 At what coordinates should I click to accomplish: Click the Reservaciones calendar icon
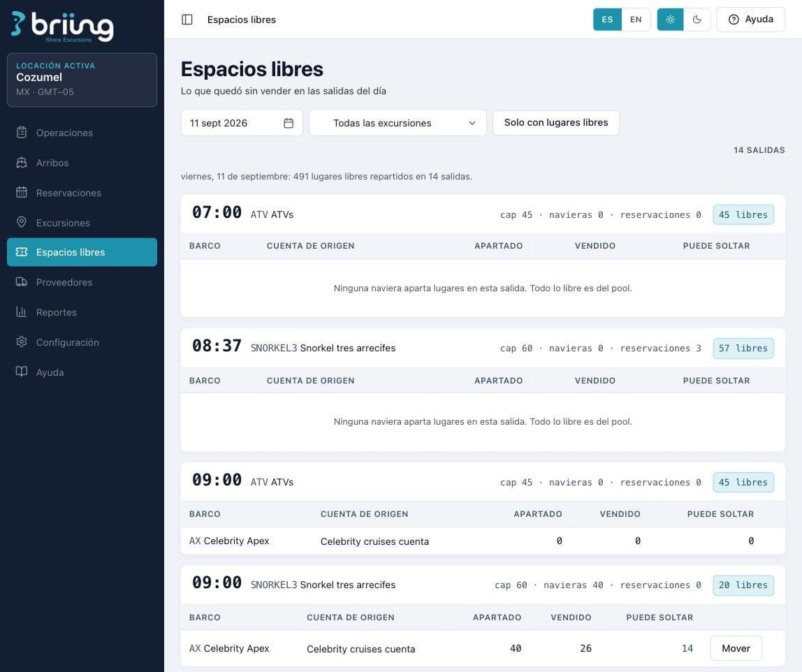tap(22, 192)
